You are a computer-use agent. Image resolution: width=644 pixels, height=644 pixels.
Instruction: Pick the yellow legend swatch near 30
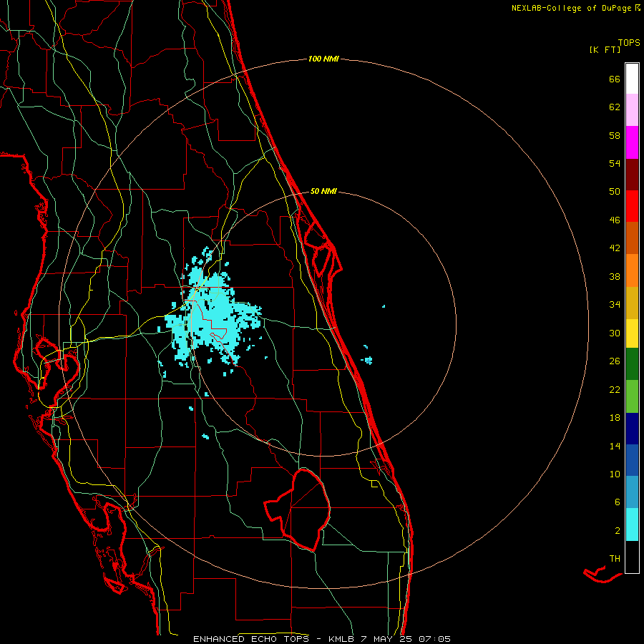pyautogui.click(x=632, y=333)
